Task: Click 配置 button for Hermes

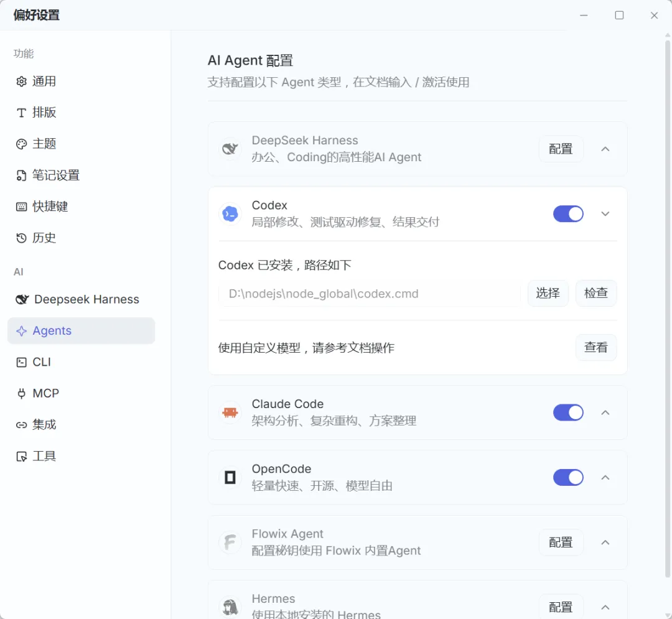Action: tap(561, 607)
